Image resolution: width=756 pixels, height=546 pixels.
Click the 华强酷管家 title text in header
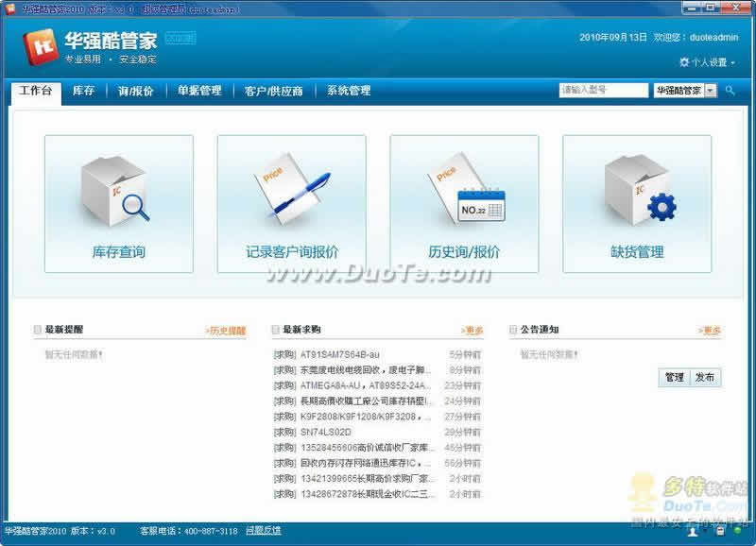pyautogui.click(x=111, y=41)
